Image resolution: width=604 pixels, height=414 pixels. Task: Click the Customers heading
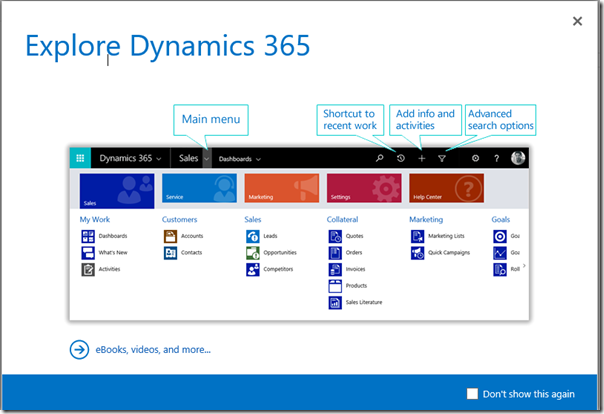[x=180, y=220]
